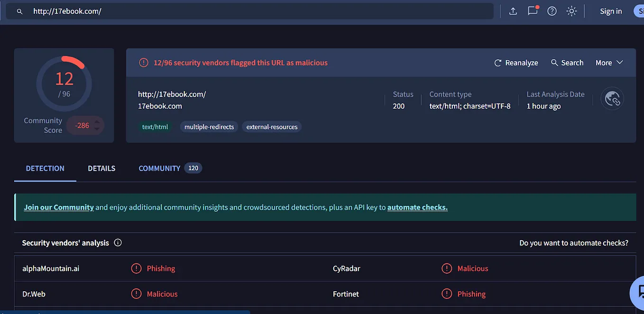Switch to light theme with sun icon

[x=571, y=11]
